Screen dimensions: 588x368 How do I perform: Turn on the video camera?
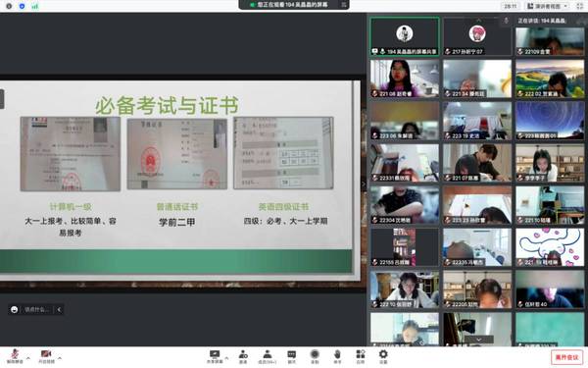[46, 356]
